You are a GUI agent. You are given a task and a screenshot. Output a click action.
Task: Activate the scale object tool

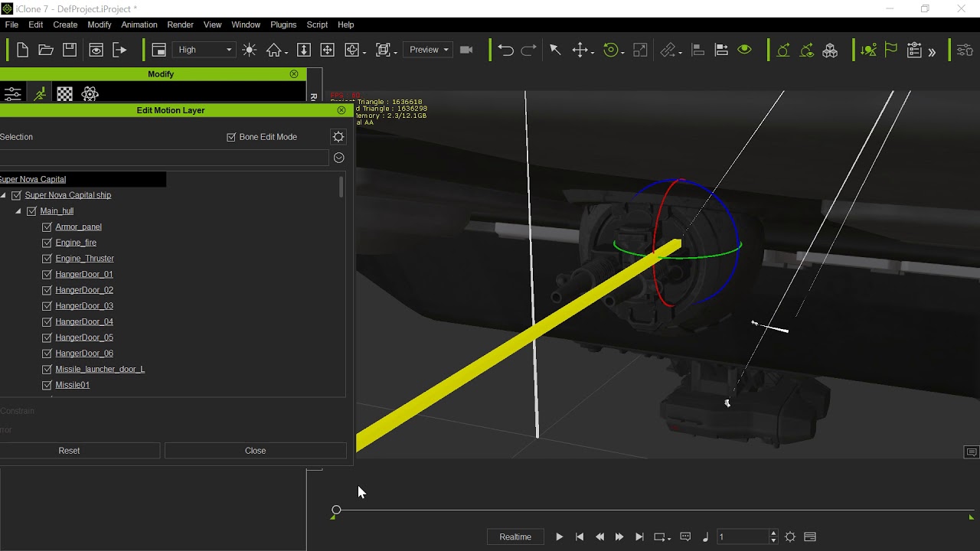pos(640,50)
